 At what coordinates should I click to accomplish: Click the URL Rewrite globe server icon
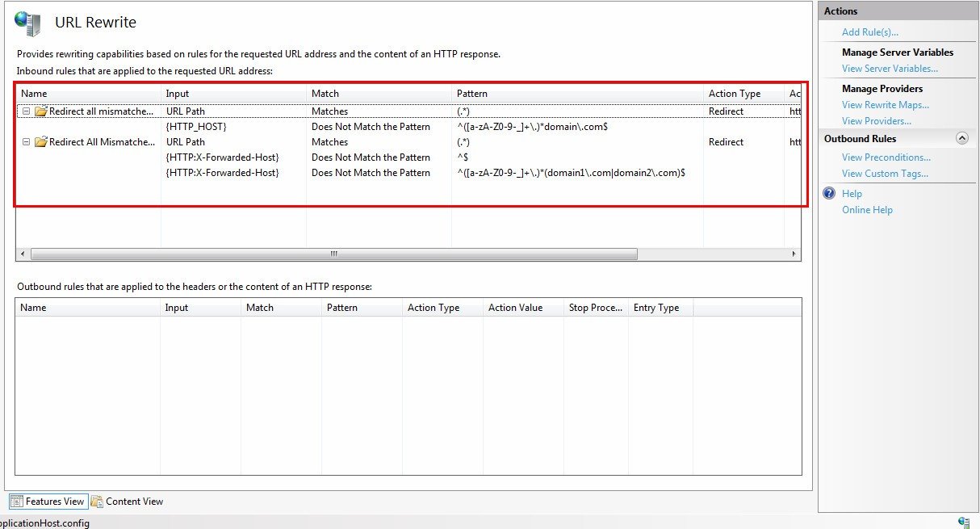[x=27, y=23]
